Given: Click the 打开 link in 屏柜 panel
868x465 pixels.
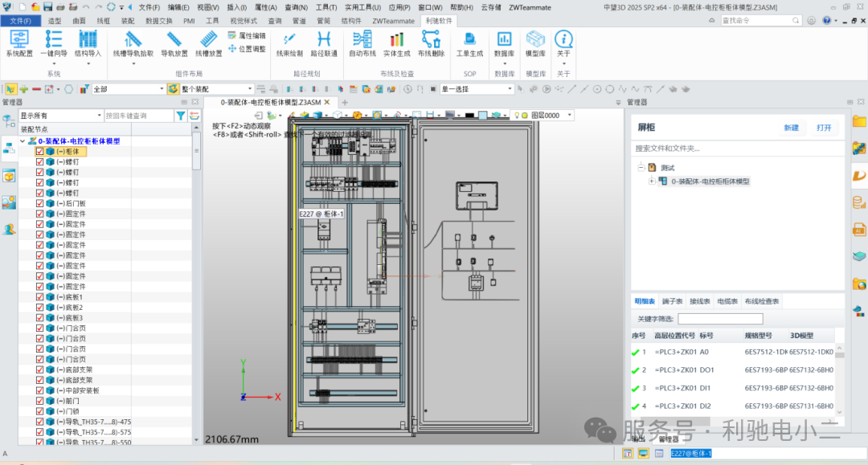Looking at the screenshot, I should click(x=824, y=128).
